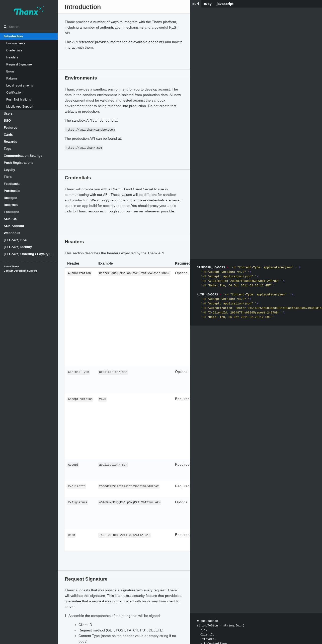The width and height of the screenshot is (322, 644).
Task: Click the About Thanx link
Action: pyautogui.click(x=11, y=267)
